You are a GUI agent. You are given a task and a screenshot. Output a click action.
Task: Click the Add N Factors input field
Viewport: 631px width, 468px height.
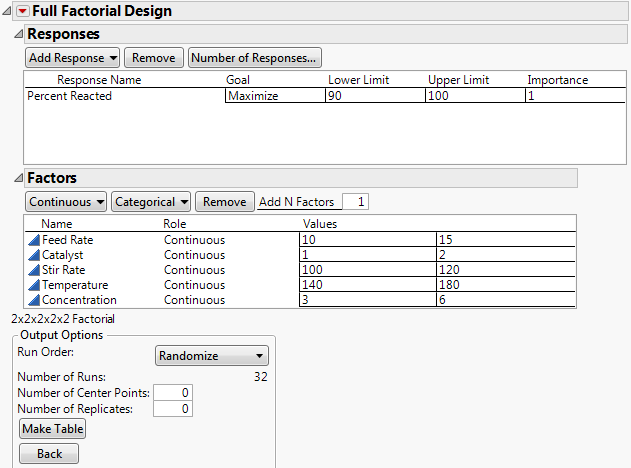355,202
